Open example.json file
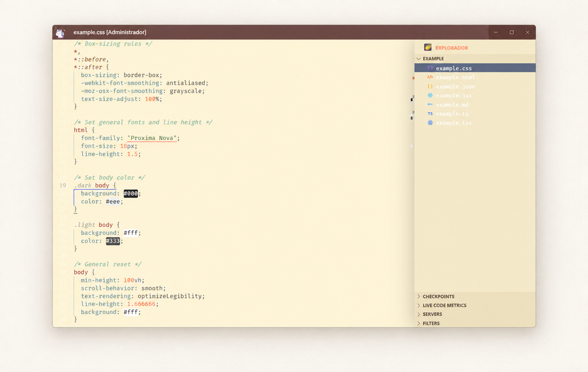This screenshot has width=588, height=372. click(x=475, y=86)
